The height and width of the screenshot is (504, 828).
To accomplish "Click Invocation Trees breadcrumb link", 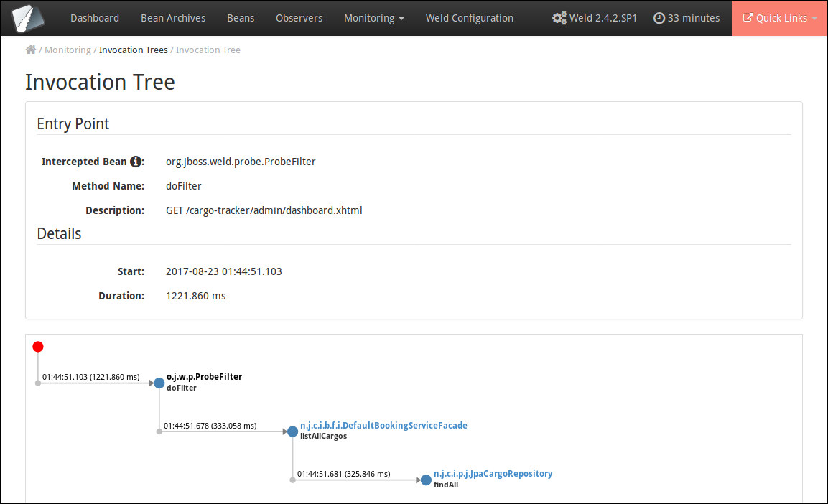I will pos(134,50).
